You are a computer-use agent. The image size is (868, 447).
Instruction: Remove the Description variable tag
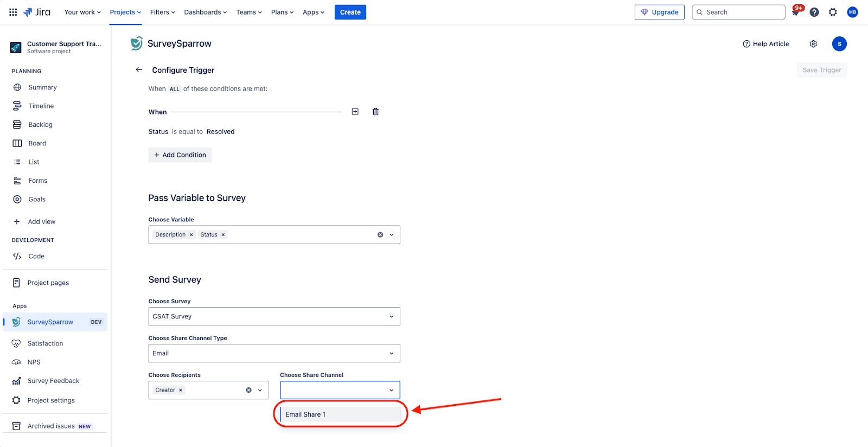tap(191, 235)
